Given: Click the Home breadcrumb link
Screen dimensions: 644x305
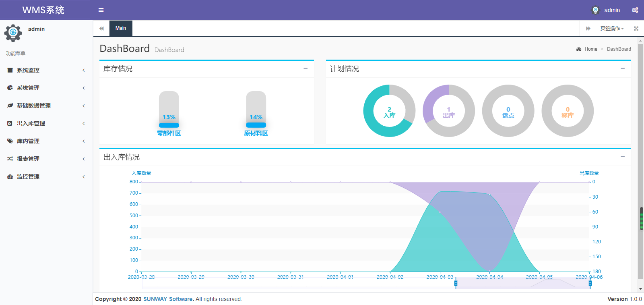Looking at the screenshot, I should point(590,49).
